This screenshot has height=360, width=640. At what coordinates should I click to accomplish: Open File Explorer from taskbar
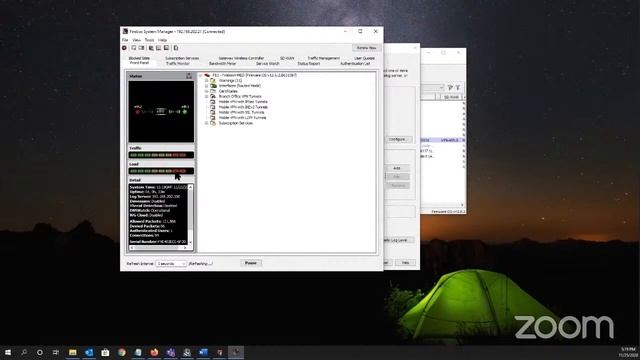click(x=73, y=352)
